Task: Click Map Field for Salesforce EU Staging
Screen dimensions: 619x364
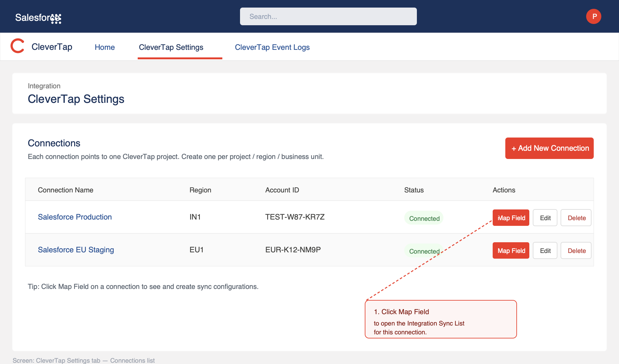Action: 511,250
